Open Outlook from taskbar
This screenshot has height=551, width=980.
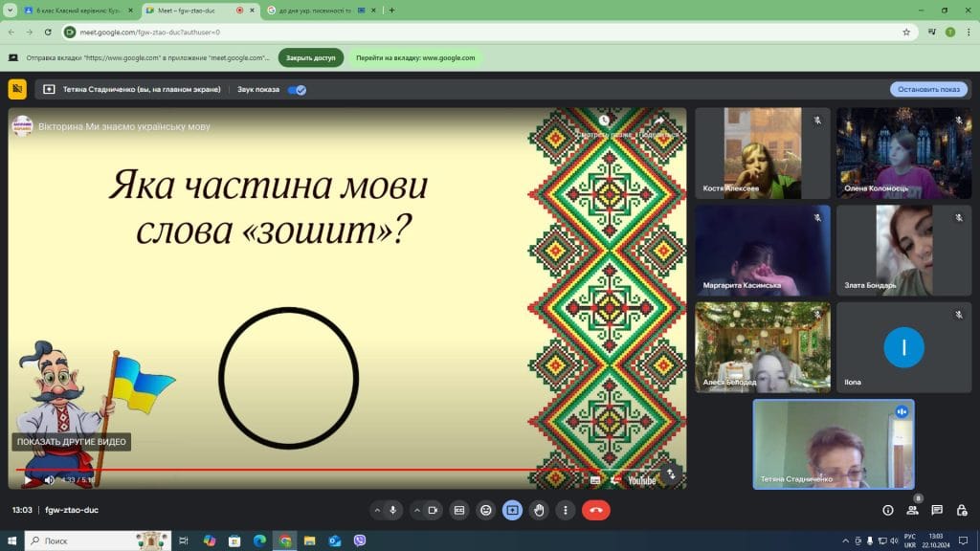(334, 540)
